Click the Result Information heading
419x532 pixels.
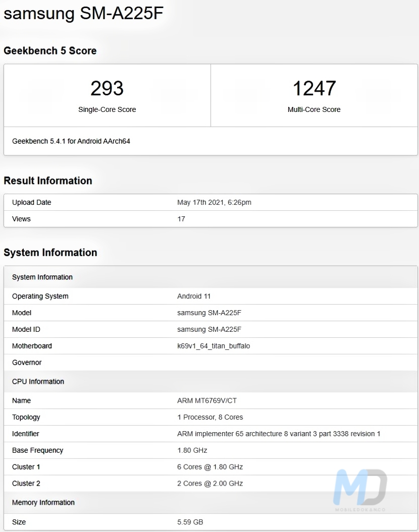tap(48, 181)
